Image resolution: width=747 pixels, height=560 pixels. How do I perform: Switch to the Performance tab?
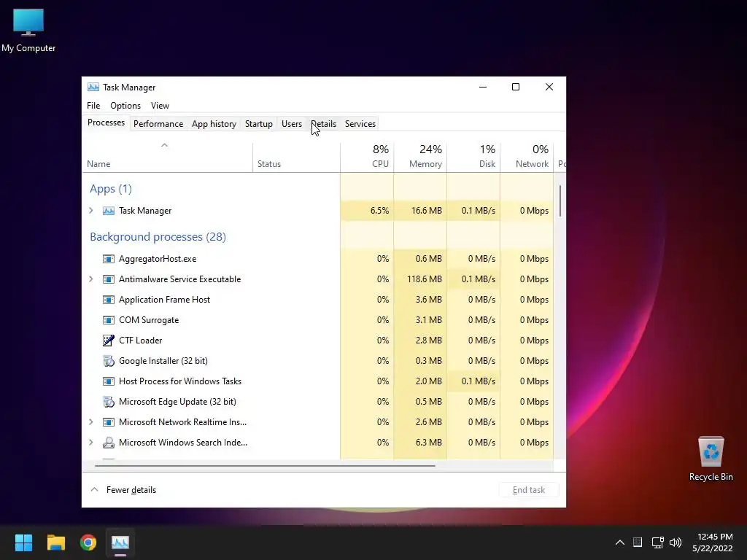click(158, 124)
